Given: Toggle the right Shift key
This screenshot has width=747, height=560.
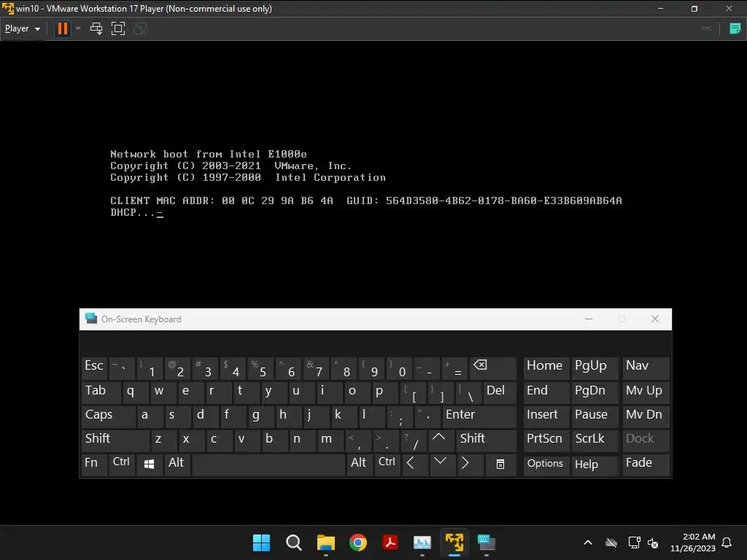Looking at the screenshot, I should 487,440.
